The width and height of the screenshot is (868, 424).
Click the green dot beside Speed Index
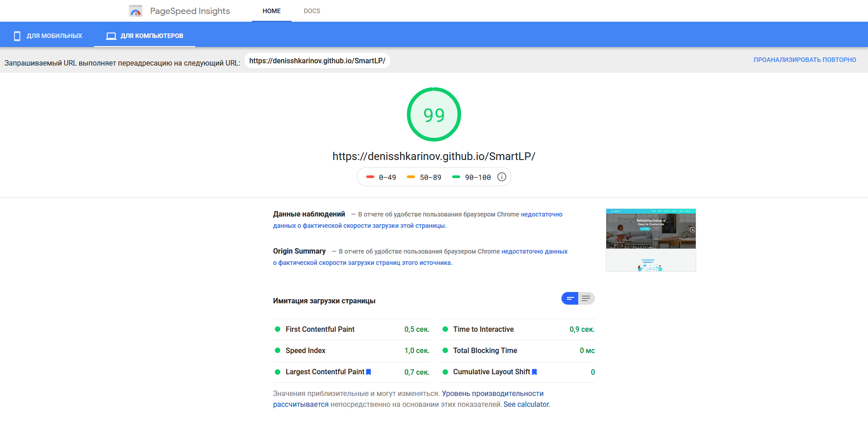pyautogui.click(x=278, y=350)
